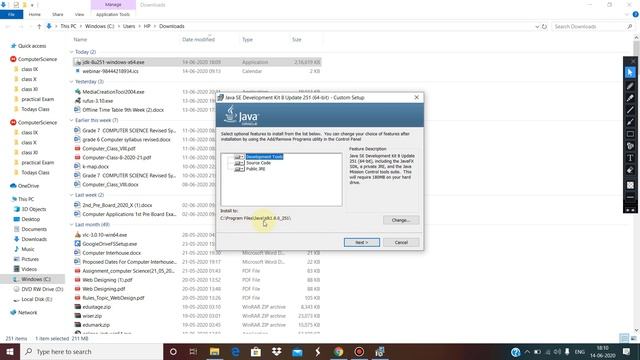This screenshot has height=360, width=640.
Task: Collapse the Yesterday (3) file group
Action: pyautogui.click(x=71, y=82)
